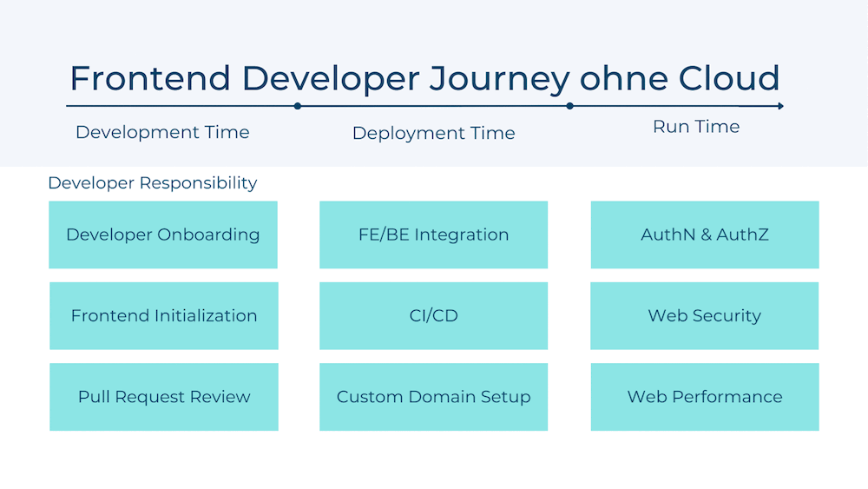Click the second dot on the timeline
This screenshot has width=868, height=489.
pyautogui.click(x=569, y=106)
